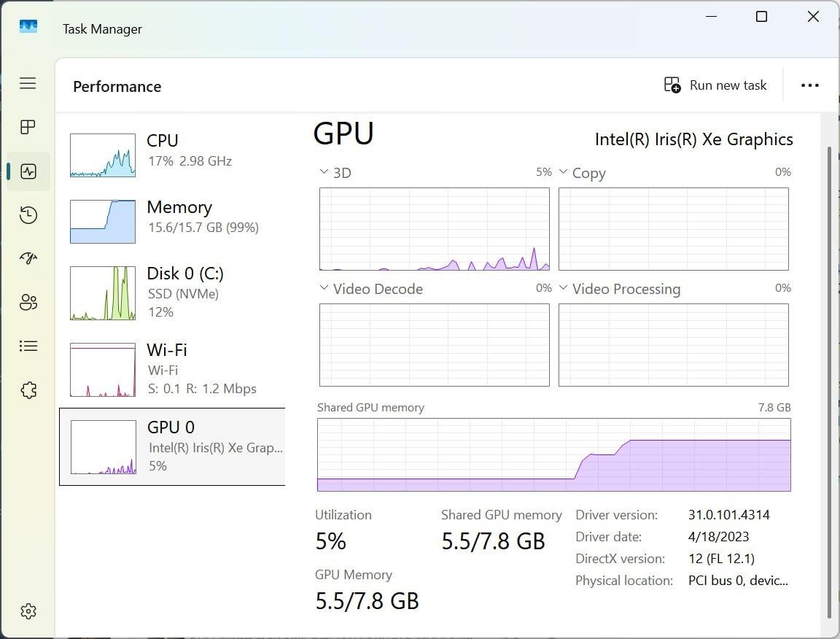Viewport: 840px width, 639px height.
Task: Open the Startup apps page icon
Action: 28,258
